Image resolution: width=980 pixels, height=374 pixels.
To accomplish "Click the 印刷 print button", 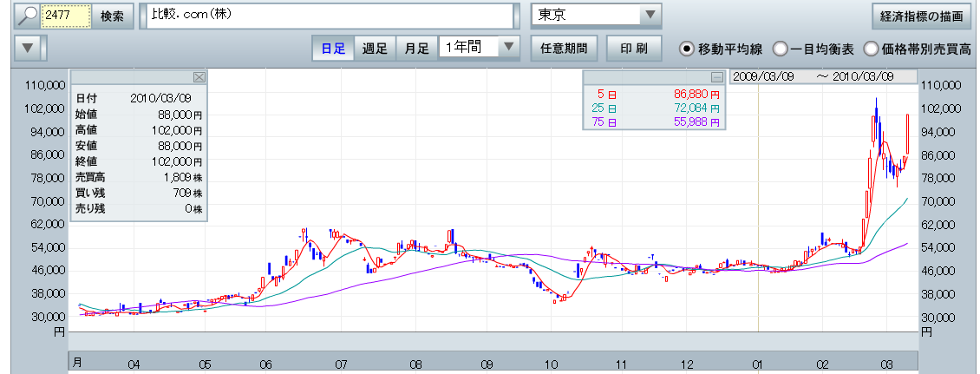I will pyautogui.click(x=634, y=48).
